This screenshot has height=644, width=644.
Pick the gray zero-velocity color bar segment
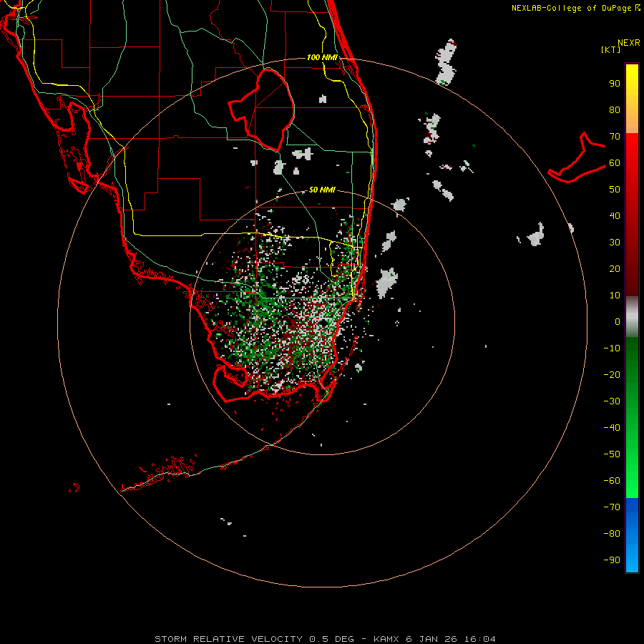[632, 317]
